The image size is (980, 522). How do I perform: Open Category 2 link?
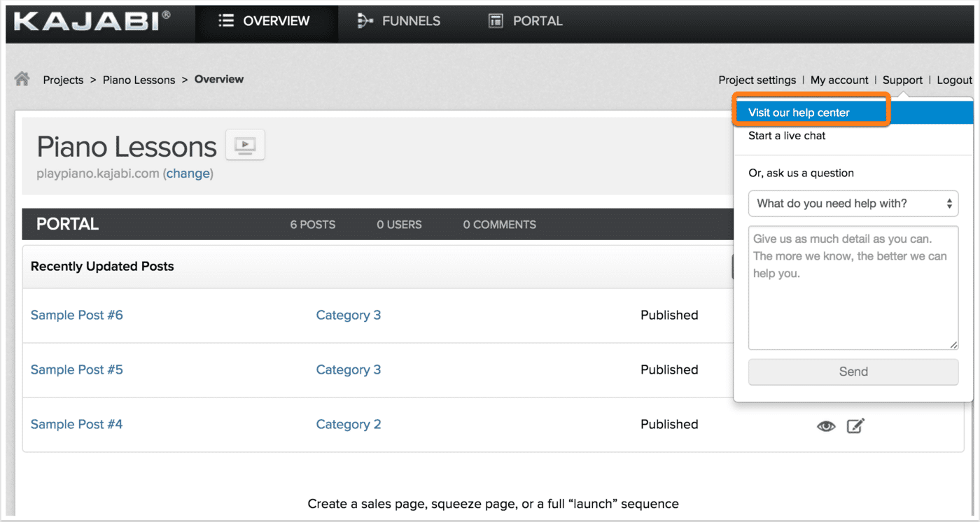click(349, 424)
